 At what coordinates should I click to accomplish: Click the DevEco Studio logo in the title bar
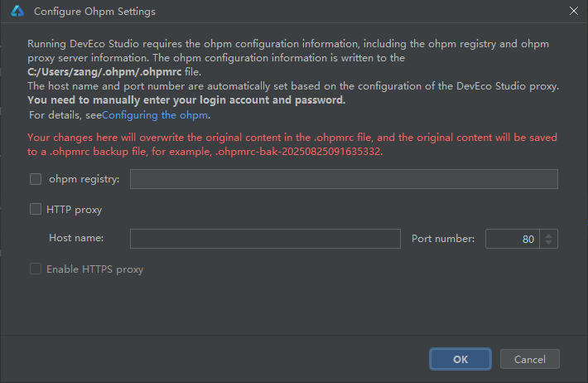17,12
